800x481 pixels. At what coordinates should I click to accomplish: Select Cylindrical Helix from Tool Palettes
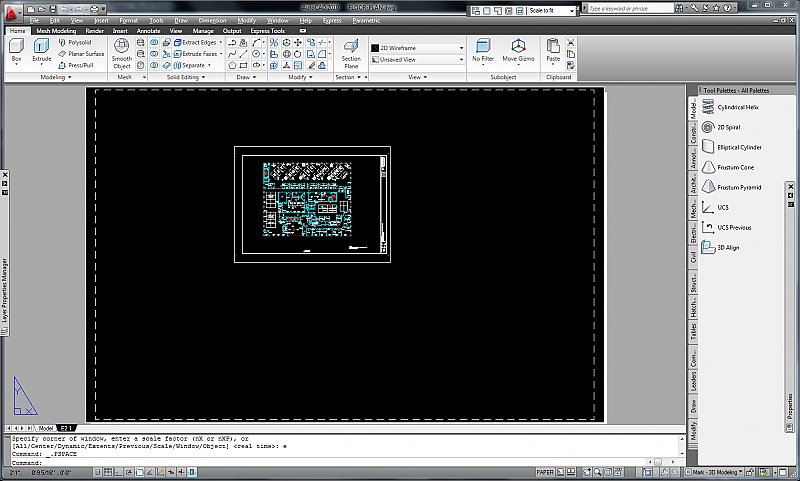[x=730, y=107]
